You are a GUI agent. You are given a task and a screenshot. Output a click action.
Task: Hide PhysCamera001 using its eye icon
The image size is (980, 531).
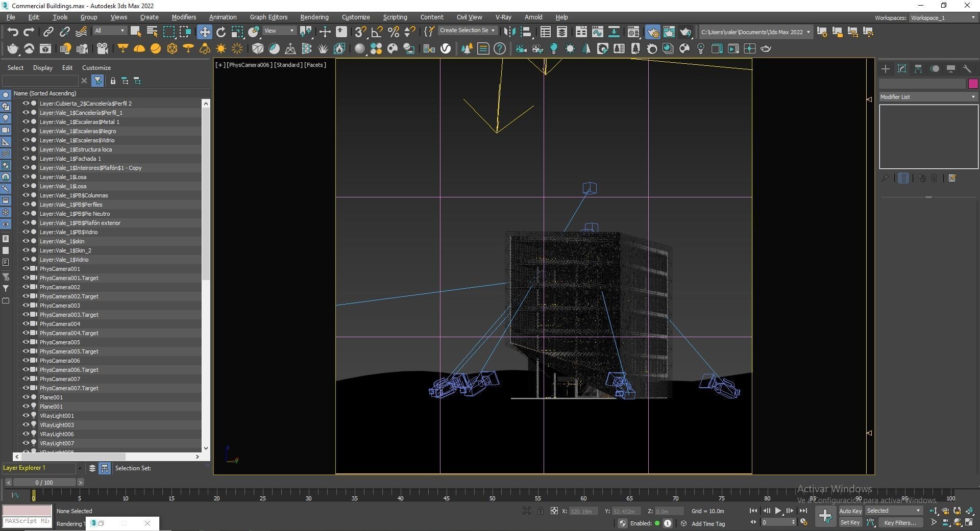(26, 269)
